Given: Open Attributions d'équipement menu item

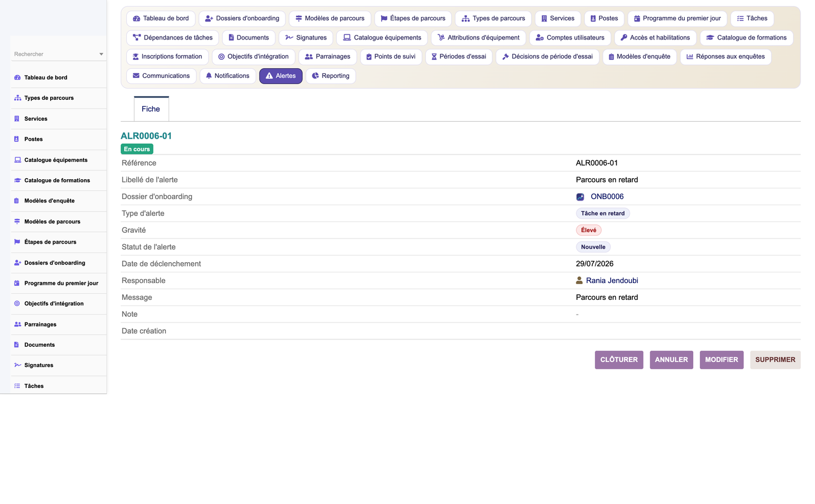Looking at the screenshot, I should (478, 38).
